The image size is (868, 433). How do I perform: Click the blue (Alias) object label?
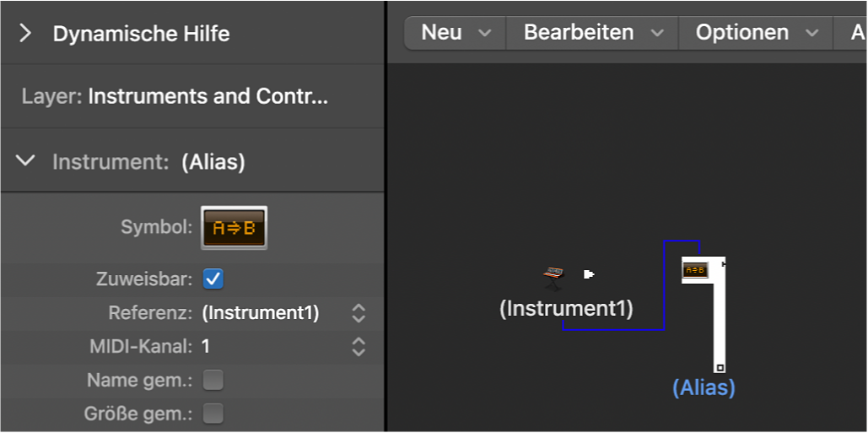coord(704,387)
